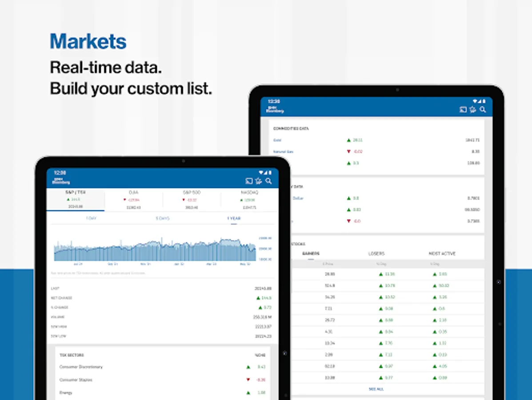Tap the green arrow in % CHANGE row
Image resolution: width=532 pixels, height=400 pixels.
point(260,308)
